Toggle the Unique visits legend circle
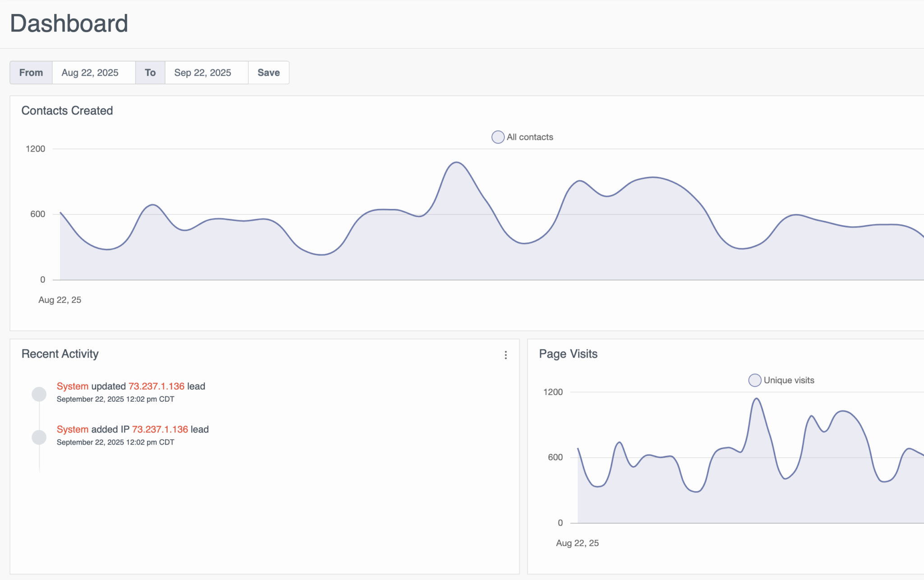The image size is (924, 580). tap(754, 380)
